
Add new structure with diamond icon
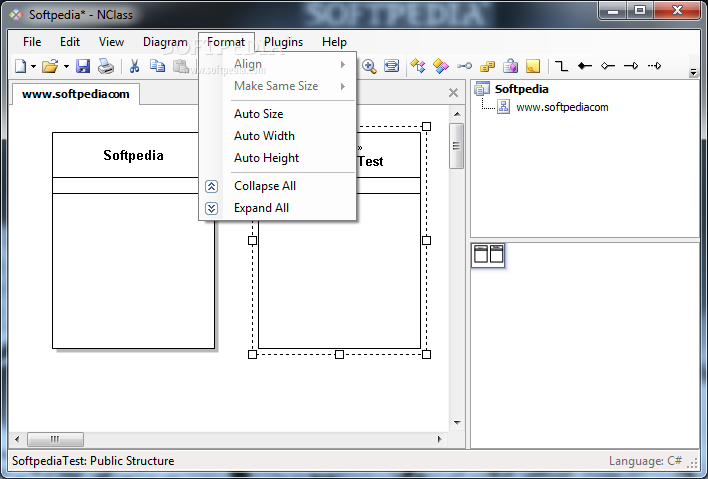(x=441, y=66)
